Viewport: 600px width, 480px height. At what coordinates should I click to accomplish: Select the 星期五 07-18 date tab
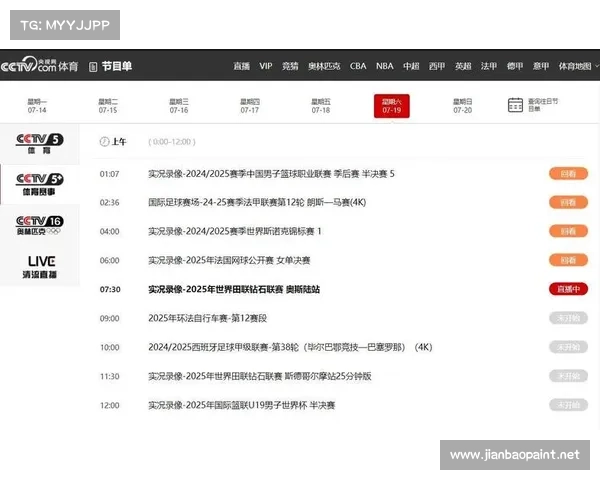tap(321, 106)
